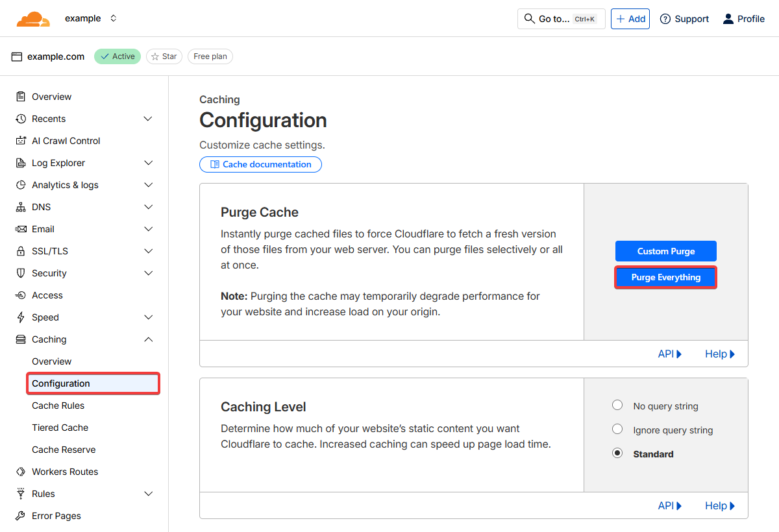Image resolution: width=779 pixels, height=532 pixels.
Task: Click the Go to search field
Action: [562, 19]
